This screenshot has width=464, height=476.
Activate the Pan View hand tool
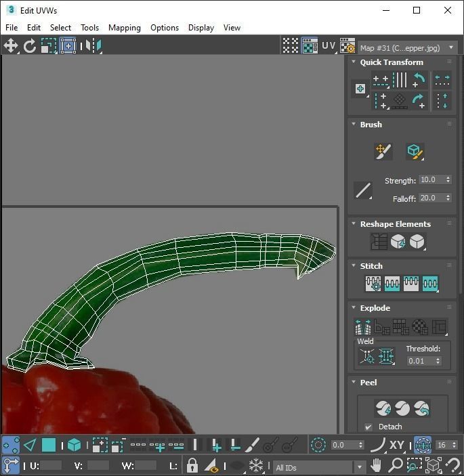click(377, 465)
